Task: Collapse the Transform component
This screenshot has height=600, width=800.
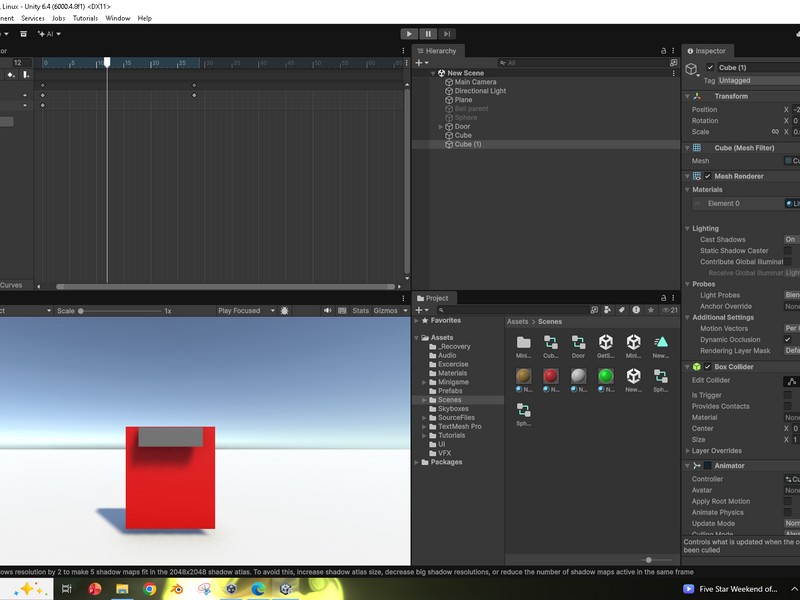Action: tap(687, 96)
